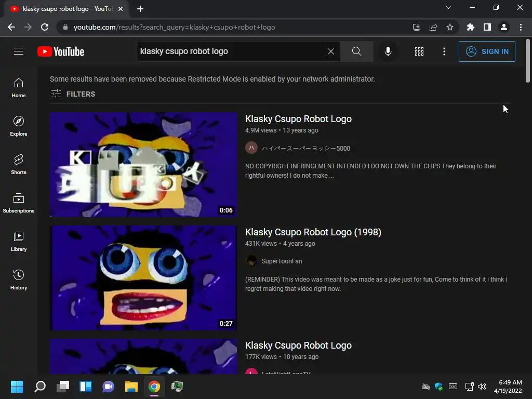Go forward in Chrome
Screen dimensions: 532x399
point(28,27)
